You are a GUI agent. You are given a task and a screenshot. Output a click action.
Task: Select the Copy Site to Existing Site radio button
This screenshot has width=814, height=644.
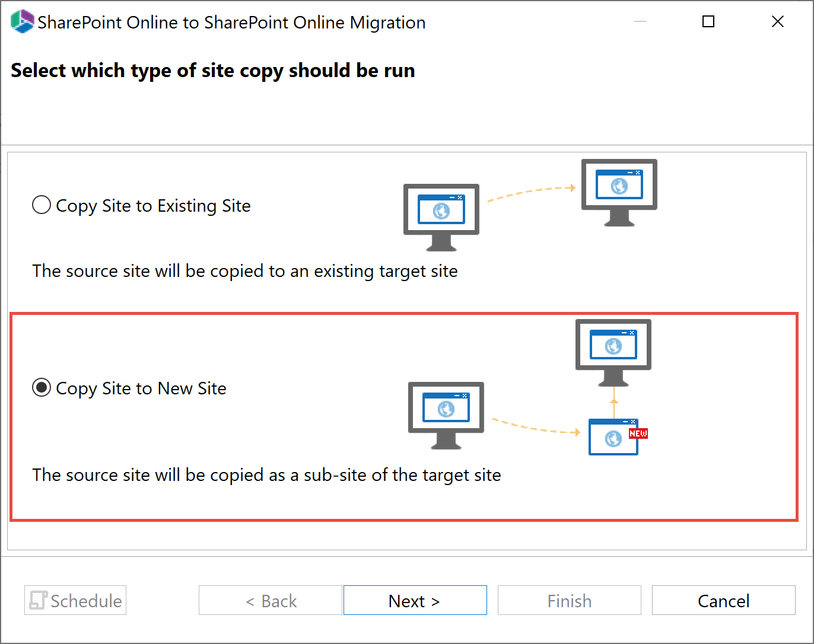click(41, 205)
